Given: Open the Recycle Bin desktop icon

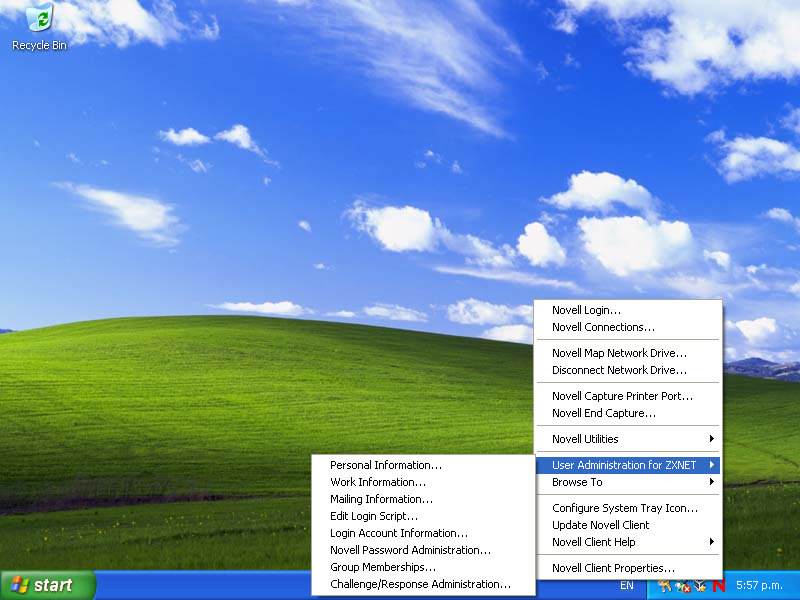Looking at the screenshot, I should (39, 27).
